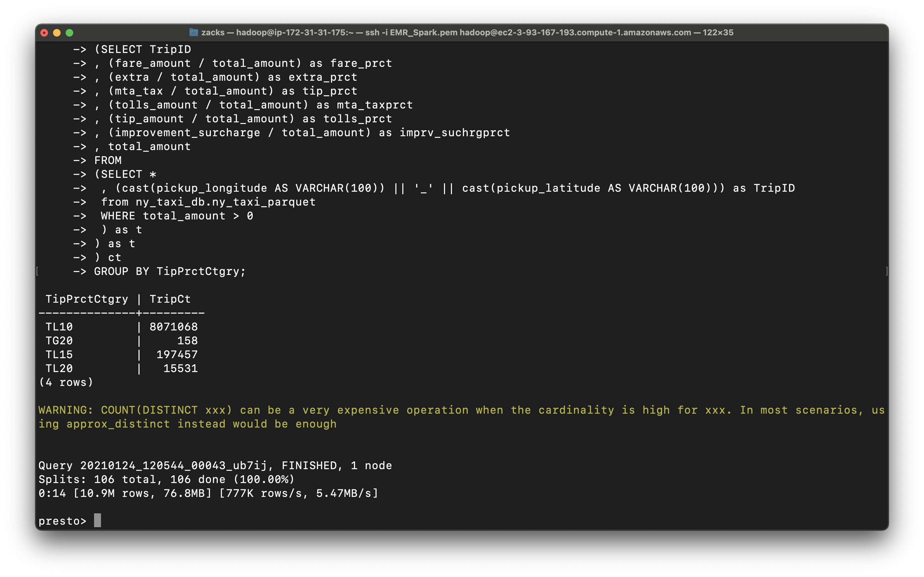924x577 pixels.
Task: Click the TripCt column header
Action: (170, 299)
